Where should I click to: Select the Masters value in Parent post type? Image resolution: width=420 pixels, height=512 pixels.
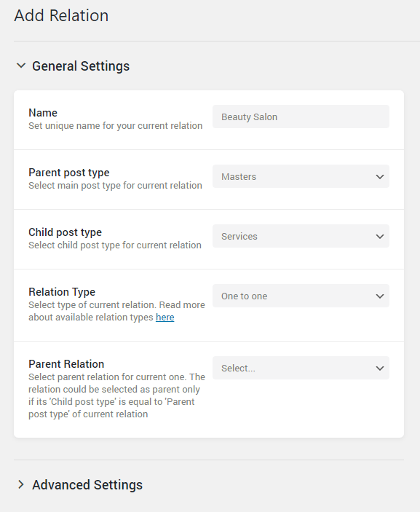(239, 177)
